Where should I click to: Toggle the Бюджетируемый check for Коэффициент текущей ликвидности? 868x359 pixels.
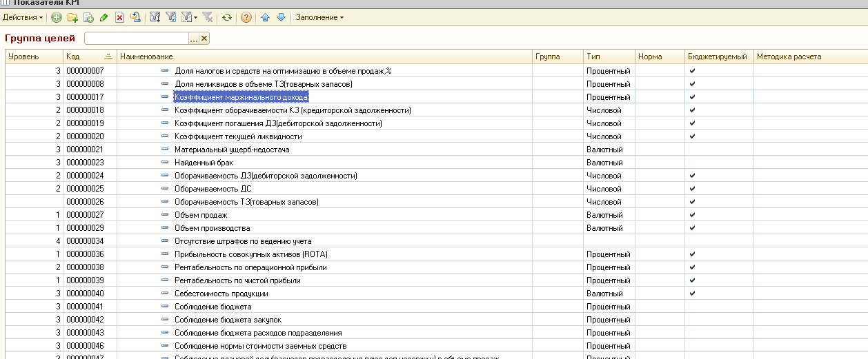tap(692, 136)
